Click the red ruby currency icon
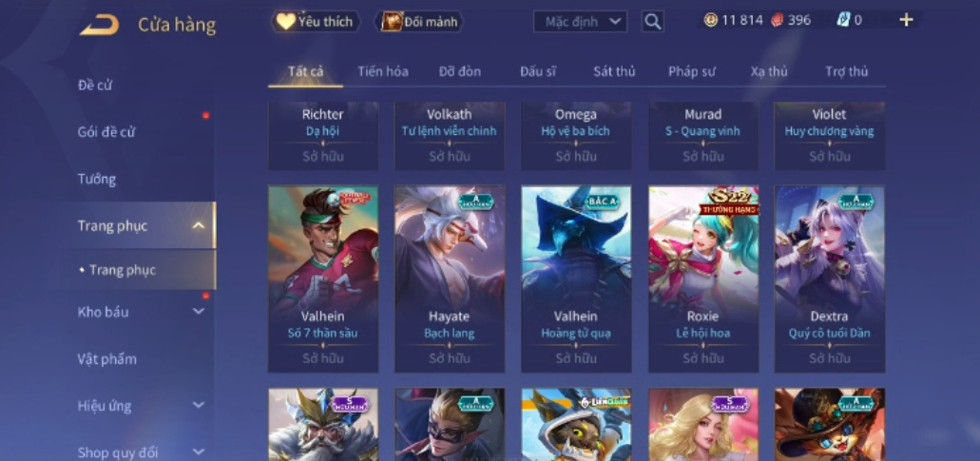The width and height of the screenshot is (980, 461). tap(777, 20)
